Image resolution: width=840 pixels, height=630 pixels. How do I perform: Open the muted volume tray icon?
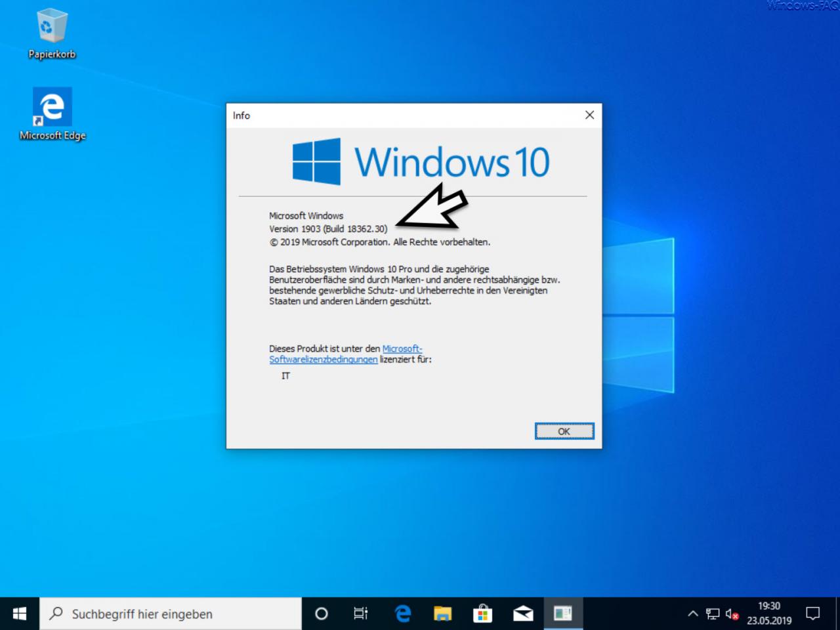[x=732, y=614]
